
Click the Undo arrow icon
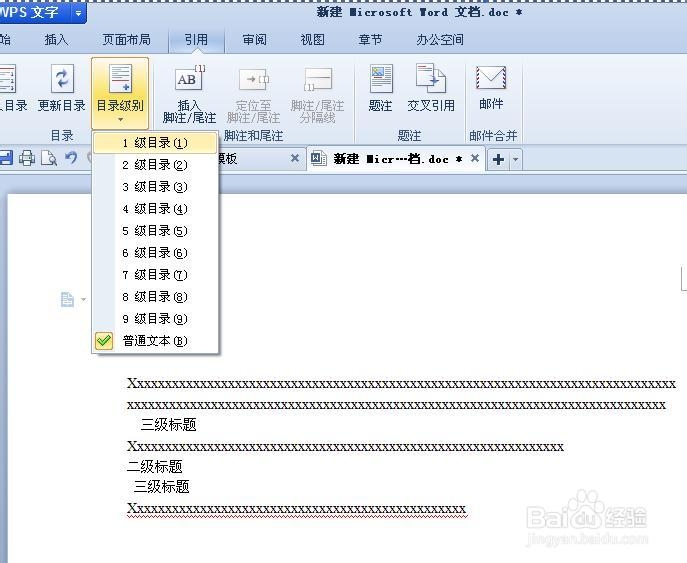click(71, 158)
